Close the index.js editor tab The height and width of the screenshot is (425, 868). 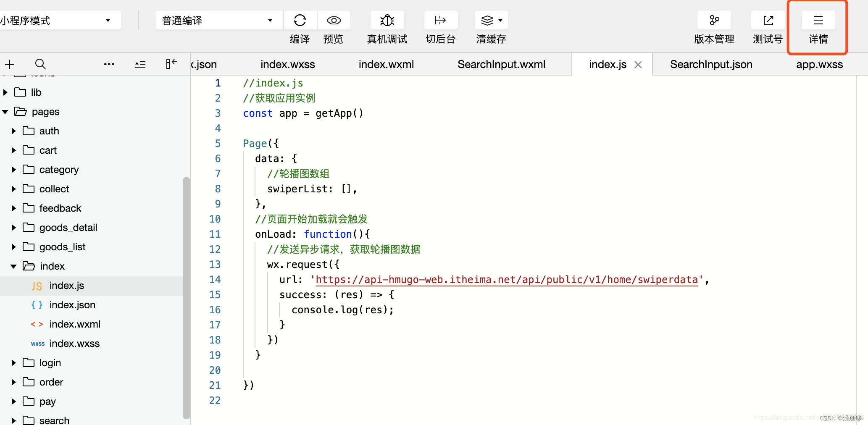[x=638, y=65]
